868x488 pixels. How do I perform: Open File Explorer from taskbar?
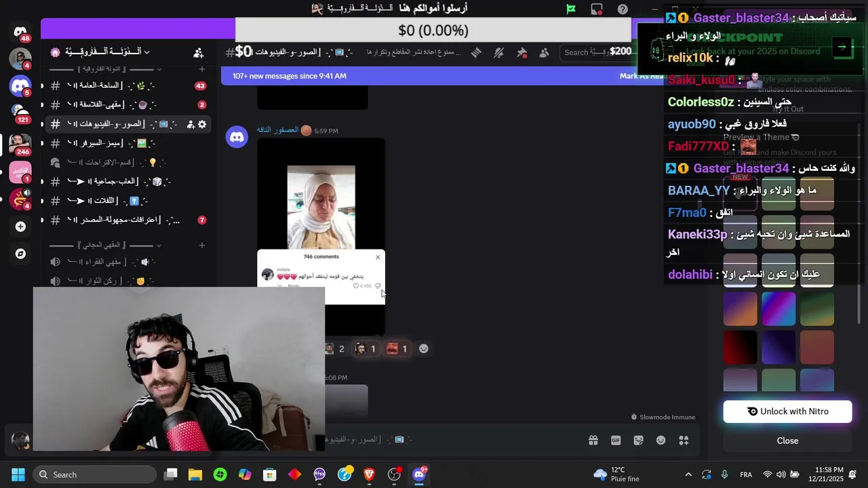tap(195, 474)
